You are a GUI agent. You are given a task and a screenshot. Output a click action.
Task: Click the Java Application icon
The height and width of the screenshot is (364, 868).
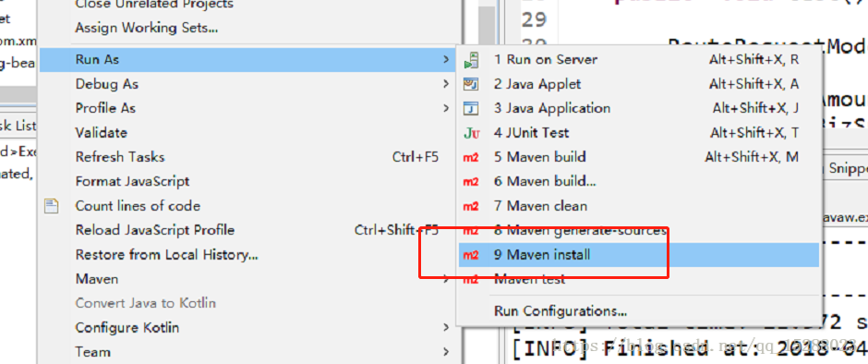coord(471,109)
